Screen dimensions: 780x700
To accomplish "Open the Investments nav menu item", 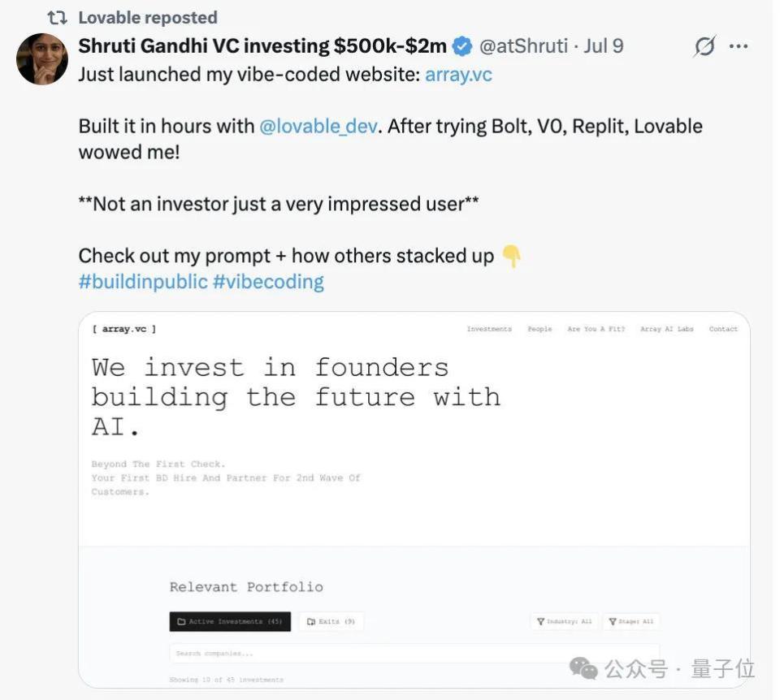I will click(489, 329).
